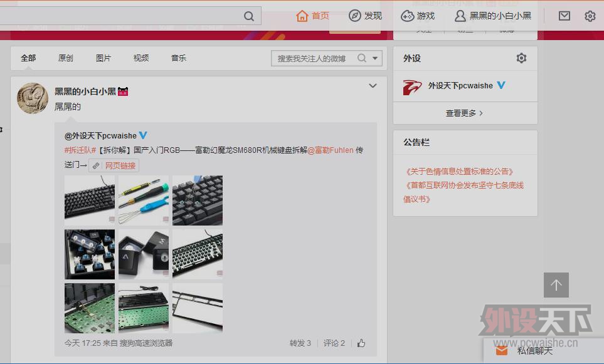Open 《关于色情信息处置标准的公告》 link
This screenshot has width=604, height=364.
tap(458, 172)
